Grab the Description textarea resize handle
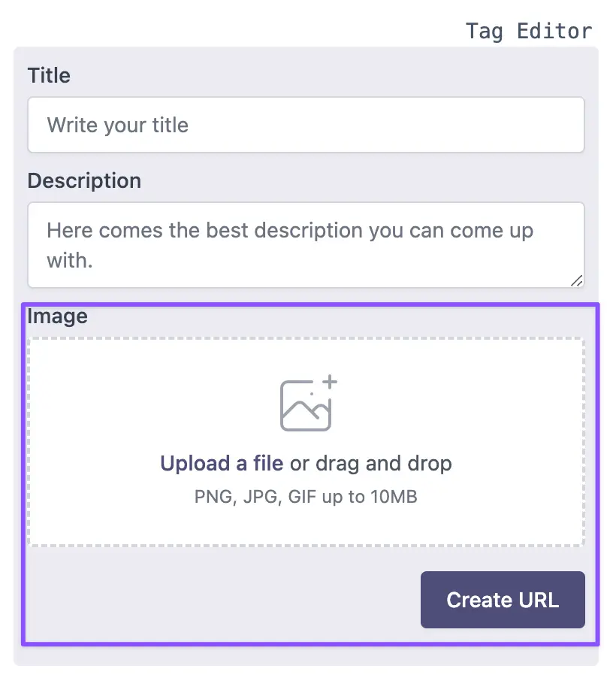This screenshot has width=616, height=696. [x=576, y=280]
